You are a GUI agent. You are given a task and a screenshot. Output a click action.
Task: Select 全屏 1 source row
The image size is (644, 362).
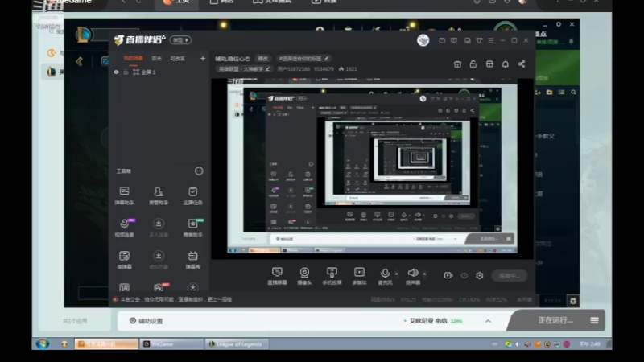pyautogui.click(x=159, y=72)
